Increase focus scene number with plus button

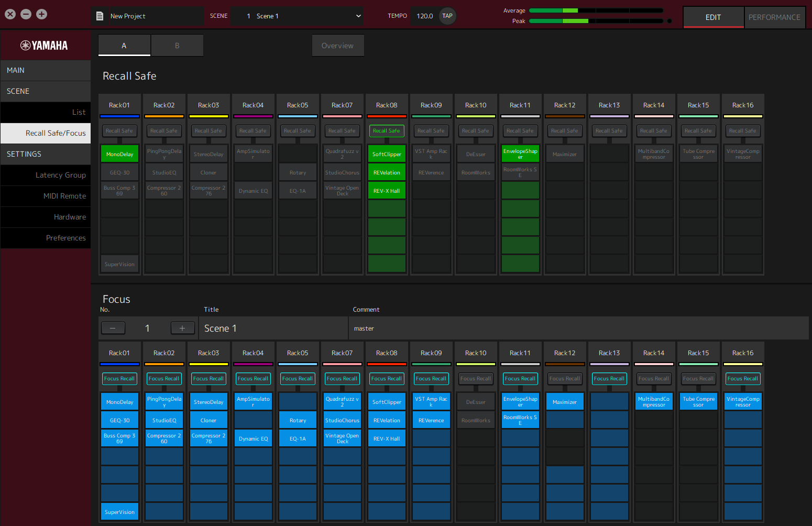[x=182, y=328]
